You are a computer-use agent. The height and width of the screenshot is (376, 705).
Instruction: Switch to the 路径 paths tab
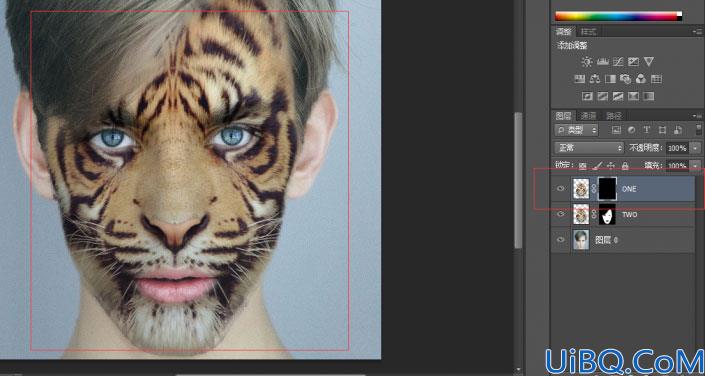coord(614,116)
